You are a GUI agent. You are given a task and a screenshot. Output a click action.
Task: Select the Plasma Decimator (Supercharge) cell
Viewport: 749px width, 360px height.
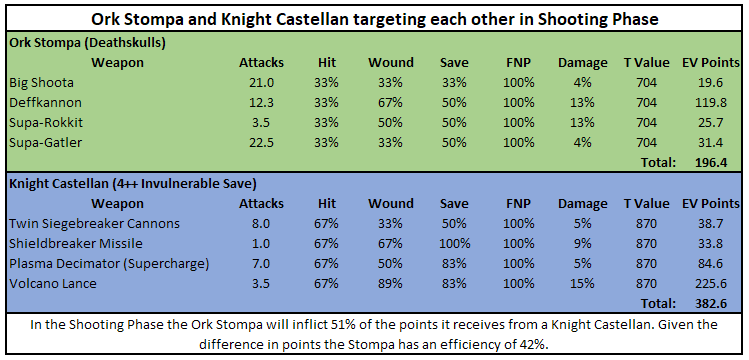[109, 264]
